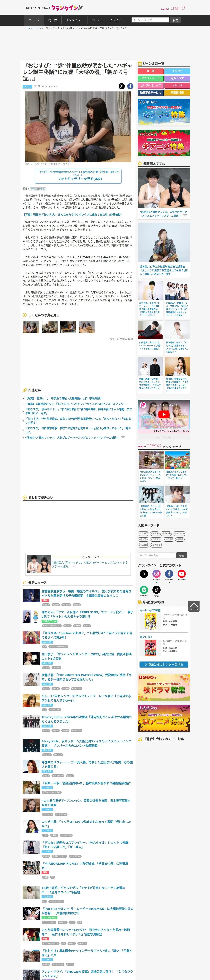Open the 2024 秋ドラマ特集 banner

coord(164,687)
